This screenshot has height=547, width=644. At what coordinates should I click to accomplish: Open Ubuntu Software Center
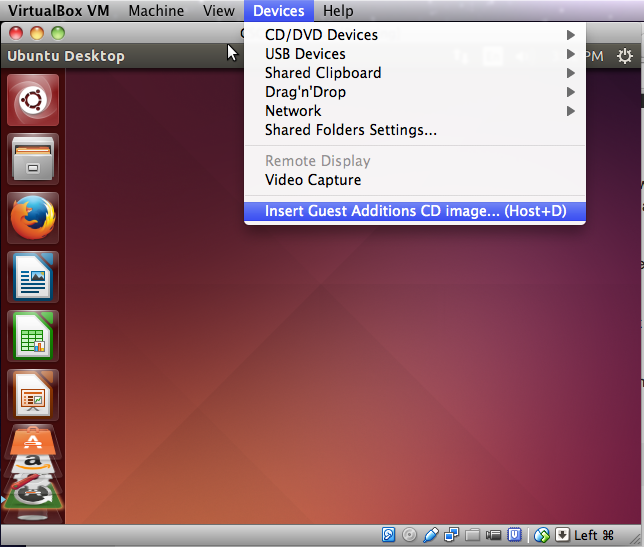click(33, 440)
